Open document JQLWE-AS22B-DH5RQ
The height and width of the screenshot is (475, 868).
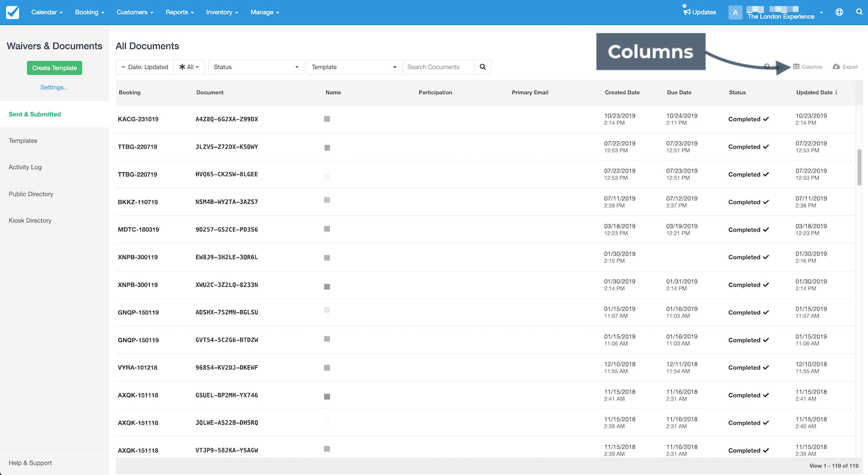point(226,423)
